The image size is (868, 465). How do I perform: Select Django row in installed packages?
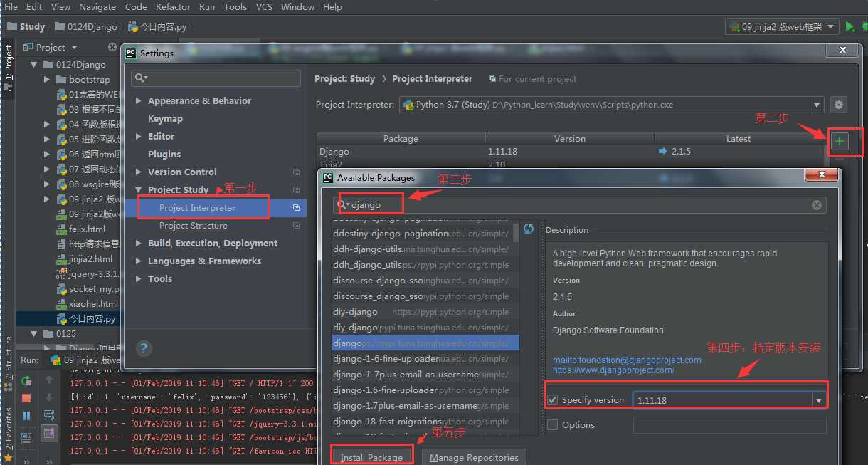(570, 152)
